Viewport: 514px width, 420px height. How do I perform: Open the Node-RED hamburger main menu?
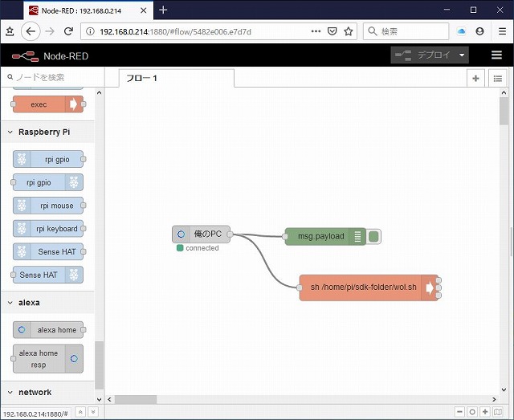point(496,55)
